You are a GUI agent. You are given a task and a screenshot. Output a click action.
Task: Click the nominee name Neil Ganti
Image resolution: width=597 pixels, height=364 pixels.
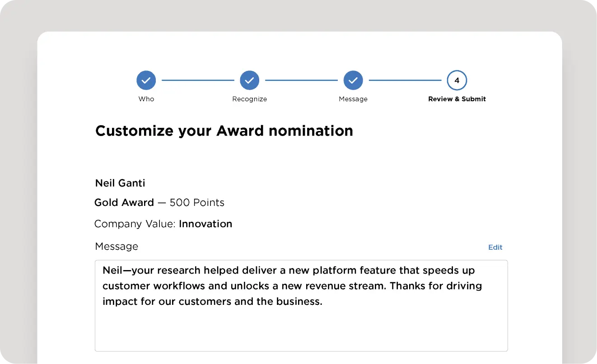click(120, 183)
